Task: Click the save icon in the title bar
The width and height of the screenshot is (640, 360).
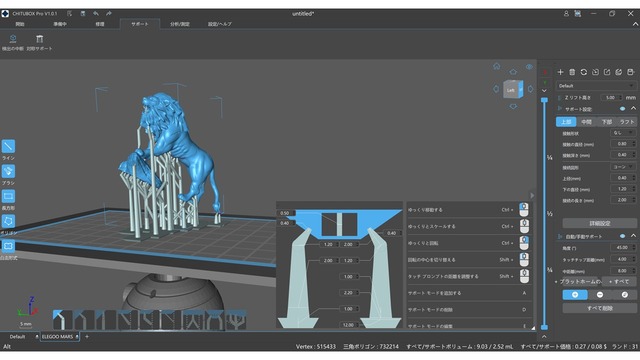Action: [82, 13]
